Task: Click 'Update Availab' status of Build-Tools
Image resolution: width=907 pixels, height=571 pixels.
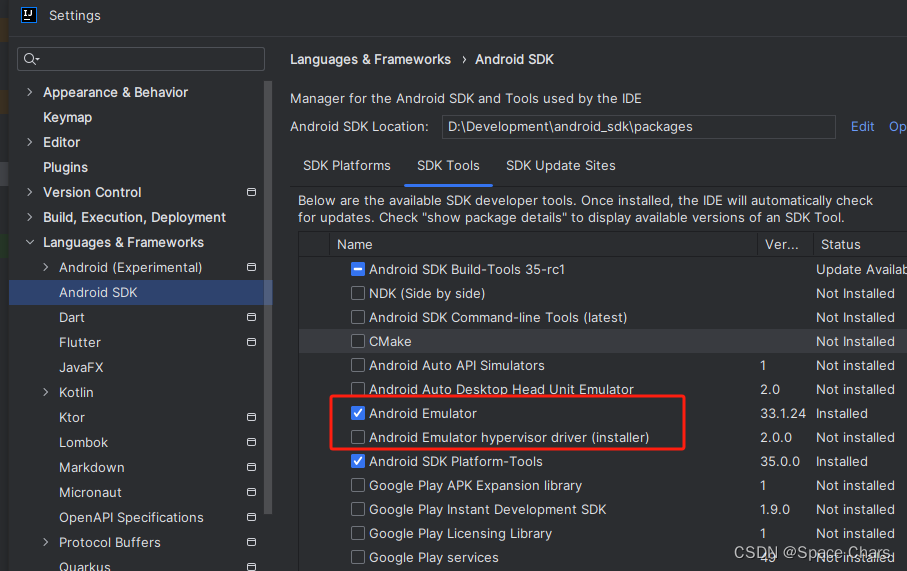Action: tap(861, 270)
